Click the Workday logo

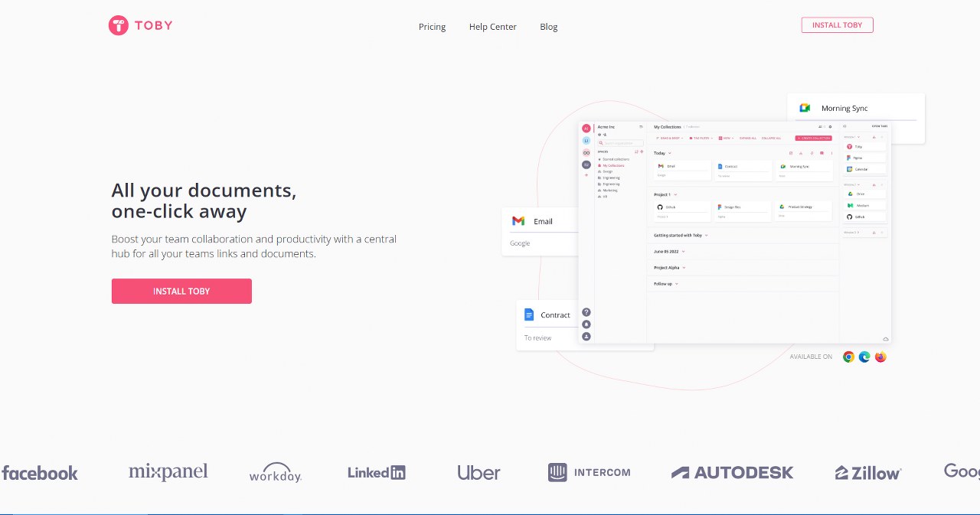pyautogui.click(x=276, y=473)
